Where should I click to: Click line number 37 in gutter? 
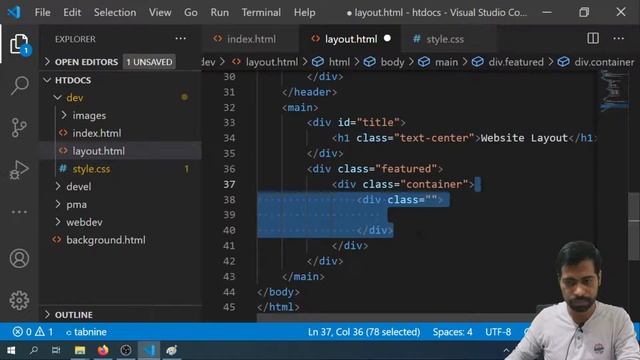pyautogui.click(x=229, y=184)
